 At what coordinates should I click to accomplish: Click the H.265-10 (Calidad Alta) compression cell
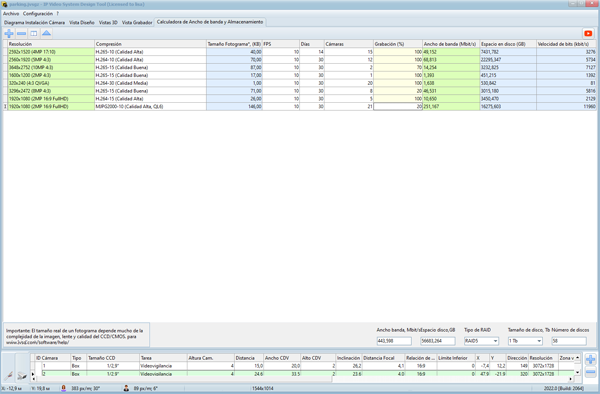[150, 52]
